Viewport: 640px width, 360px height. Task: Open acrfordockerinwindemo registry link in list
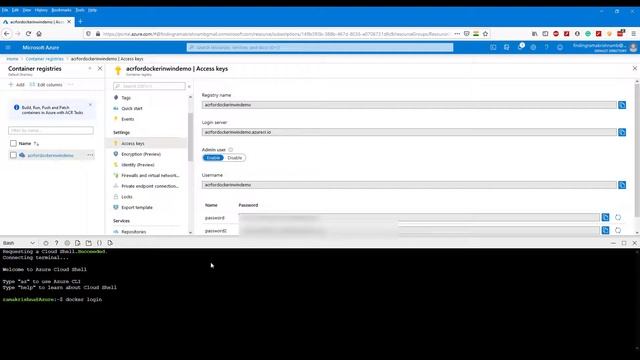tap(51, 156)
